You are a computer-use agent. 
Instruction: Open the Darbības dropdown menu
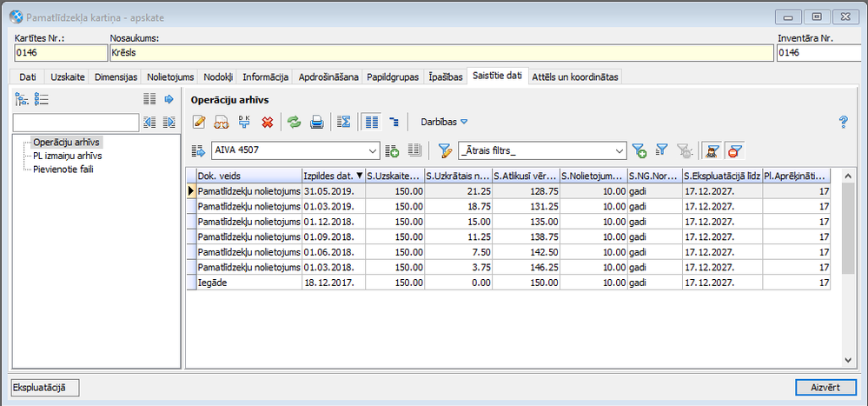click(444, 122)
